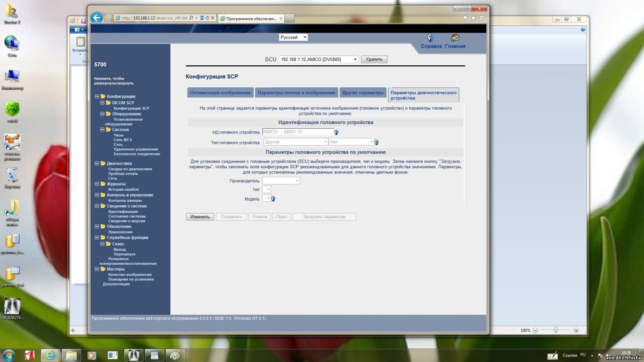644x362 pixels.
Task: Click the browser address bar
Action: (x=154, y=18)
